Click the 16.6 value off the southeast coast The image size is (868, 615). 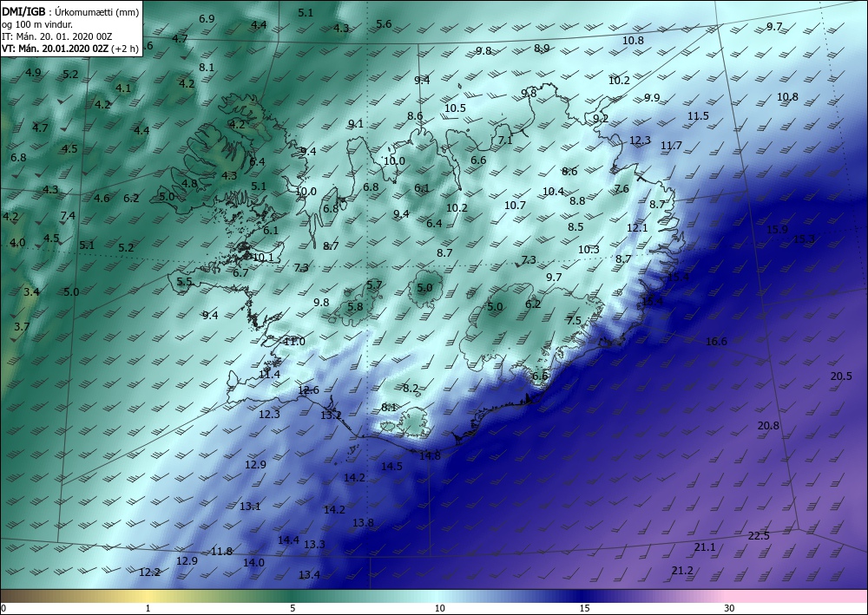(716, 341)
